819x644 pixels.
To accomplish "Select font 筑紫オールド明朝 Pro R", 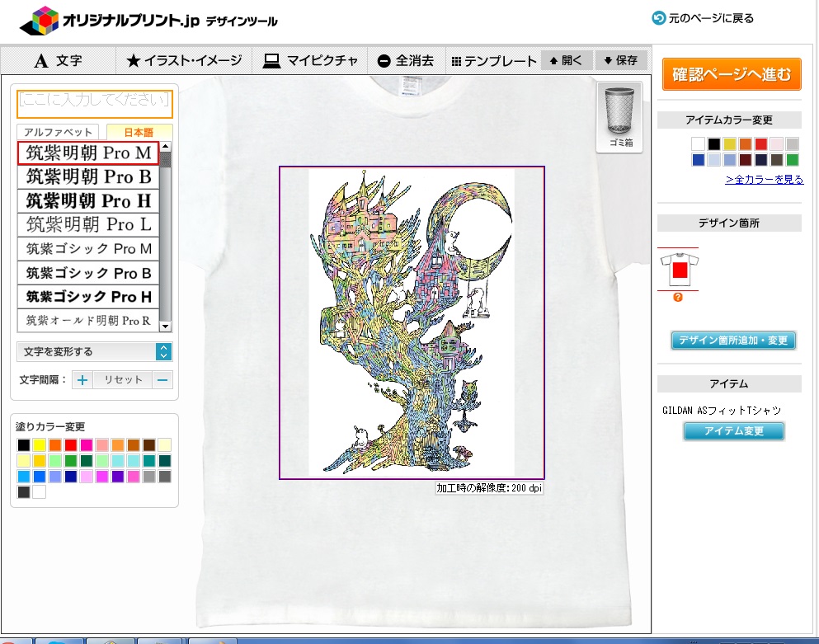I will (88, 320).
